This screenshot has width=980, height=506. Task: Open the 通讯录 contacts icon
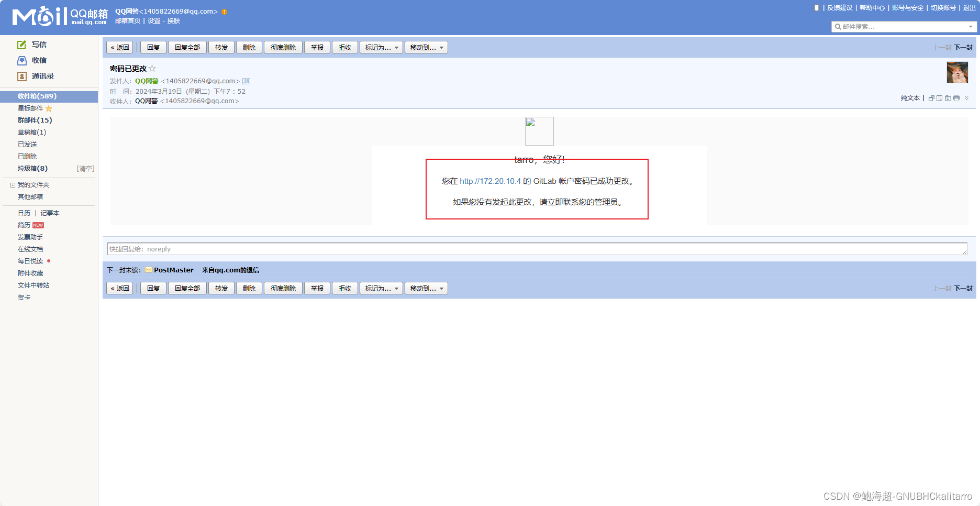(x=21, y=76)
